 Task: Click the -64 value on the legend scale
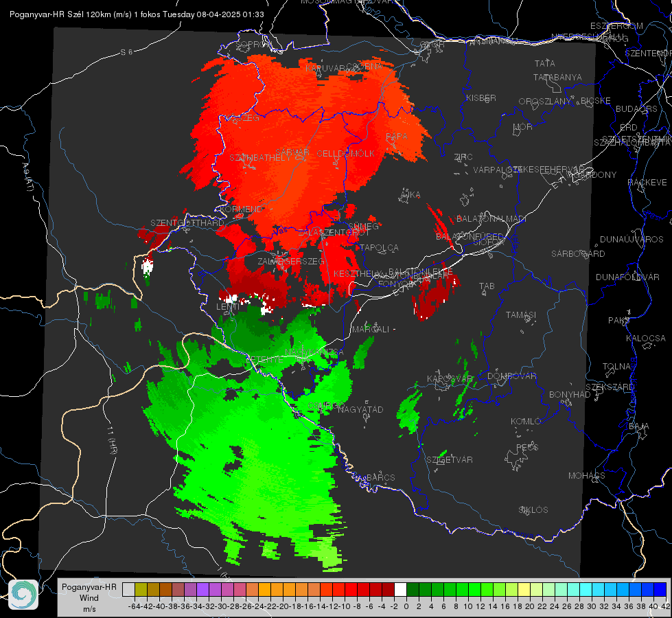(134, 606)
